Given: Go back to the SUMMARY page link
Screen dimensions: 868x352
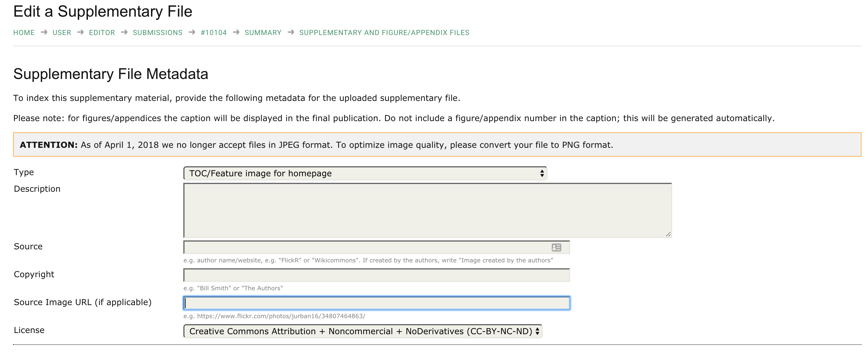Looking at the screenshot, I should (263, 33).
